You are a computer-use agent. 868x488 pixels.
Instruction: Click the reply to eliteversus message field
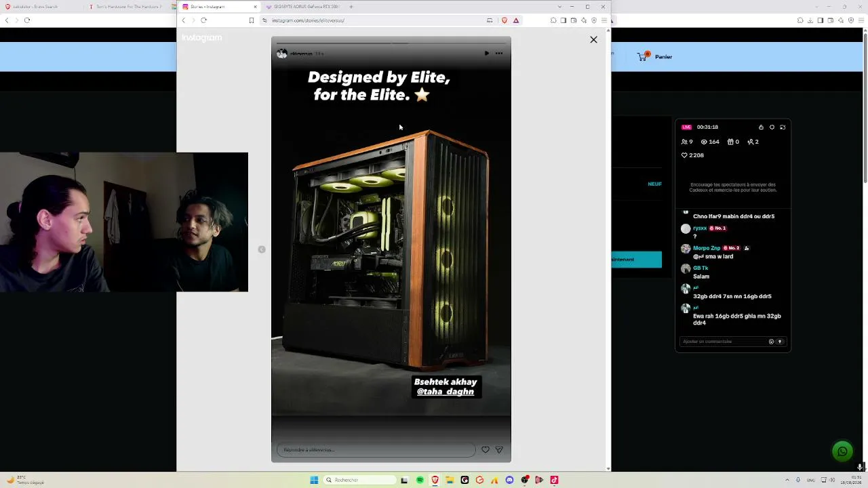376,450
